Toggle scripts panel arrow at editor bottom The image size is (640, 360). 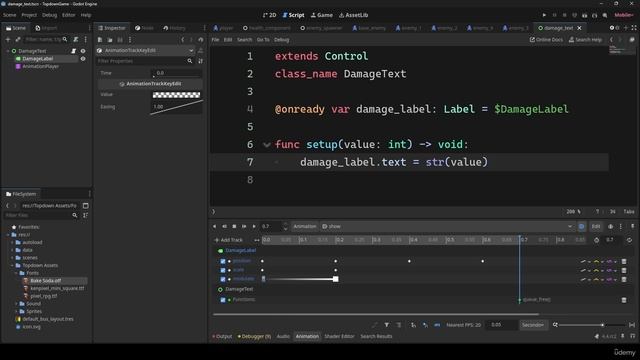click(x=213, y=211)
